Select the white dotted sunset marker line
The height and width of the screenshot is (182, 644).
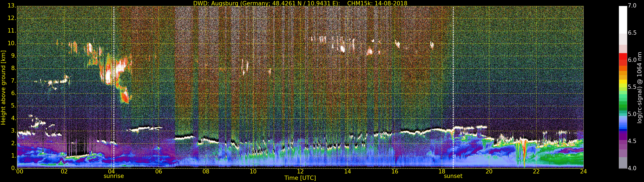click(x=453, y=87)
